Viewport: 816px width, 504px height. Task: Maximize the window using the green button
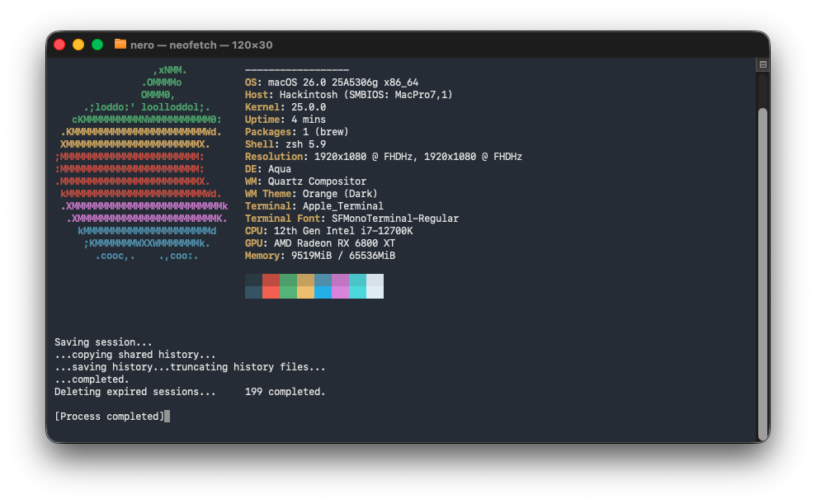[97, 45]
